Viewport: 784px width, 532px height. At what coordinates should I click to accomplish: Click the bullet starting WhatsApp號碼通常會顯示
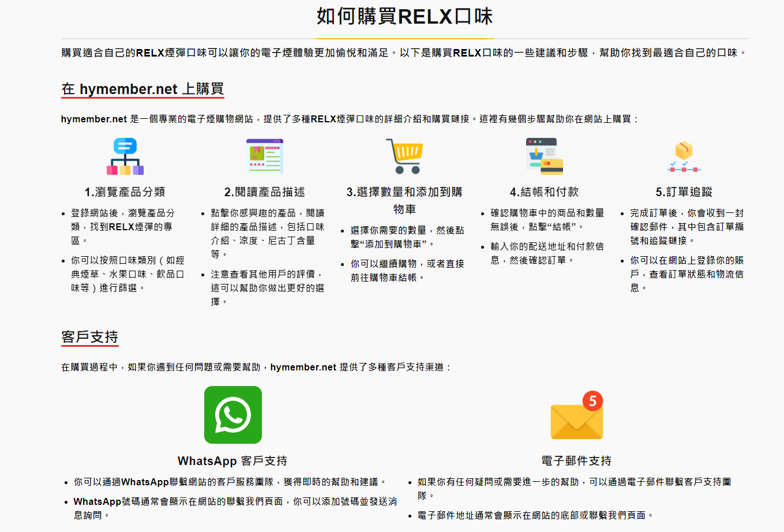(235, 508)
